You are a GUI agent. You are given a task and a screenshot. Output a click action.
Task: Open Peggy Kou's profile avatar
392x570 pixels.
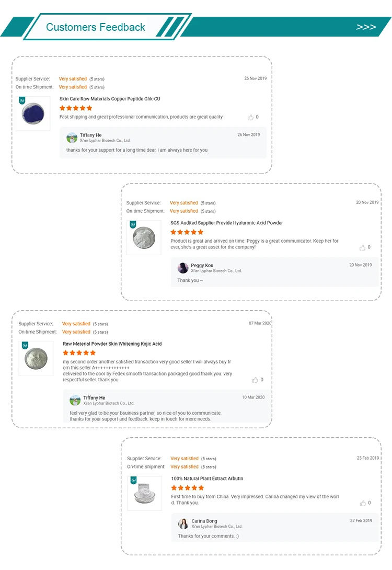(183, 268)
